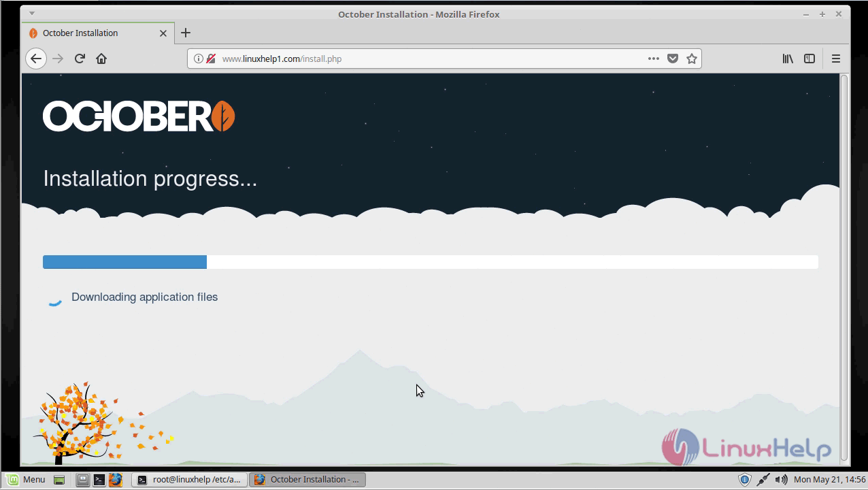
Task: Open the network connection tray icon
Action: pyautogui.click(x=763, y=480)
